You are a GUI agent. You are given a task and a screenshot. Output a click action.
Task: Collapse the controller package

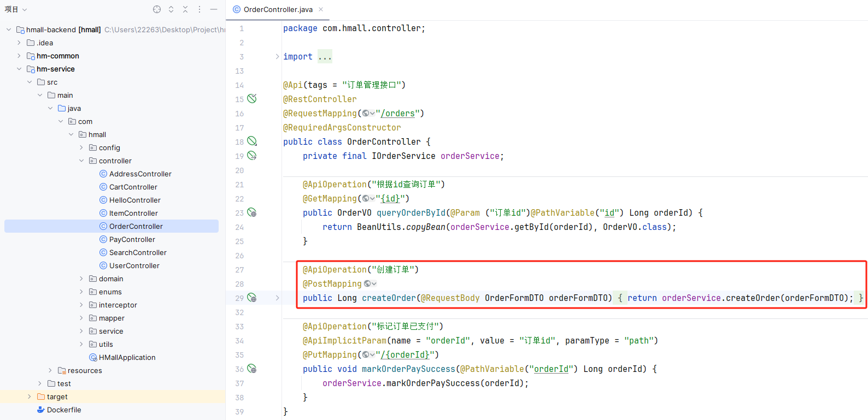point(81,161)
